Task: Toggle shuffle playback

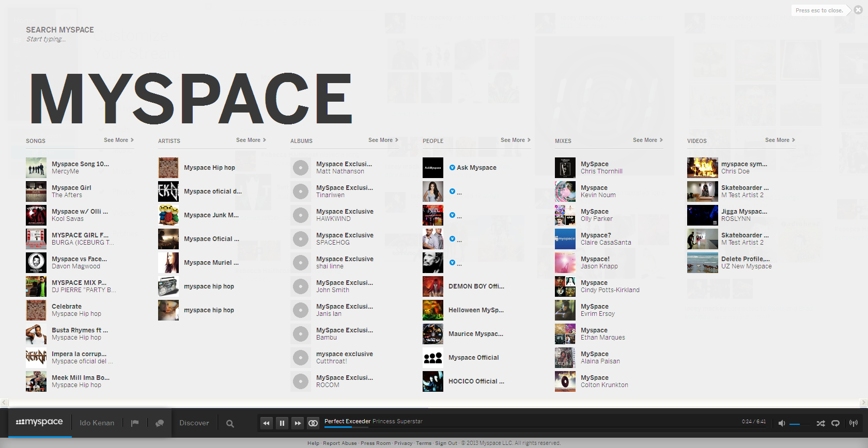Action: pyautogui.click(x=820, y=423)
